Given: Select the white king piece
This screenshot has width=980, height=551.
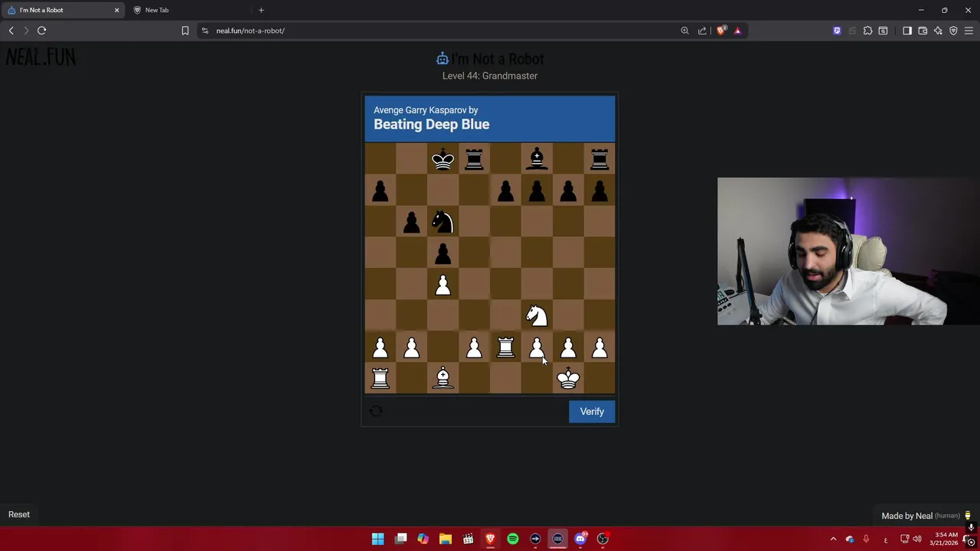Looking at the screenshot, I should click(568, 378).
